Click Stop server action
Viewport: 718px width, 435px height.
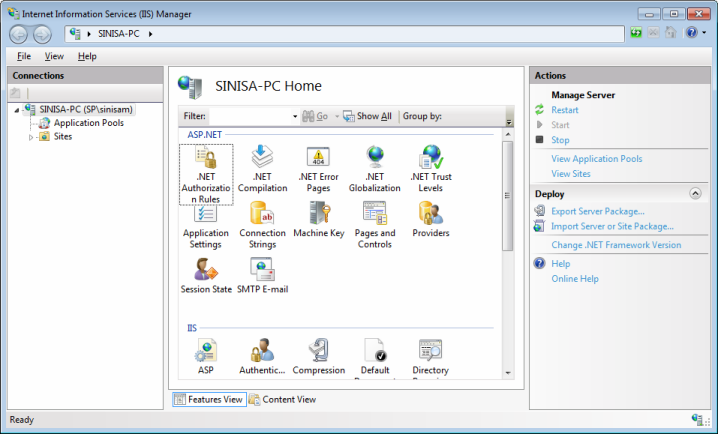click(x=560, y=140)
